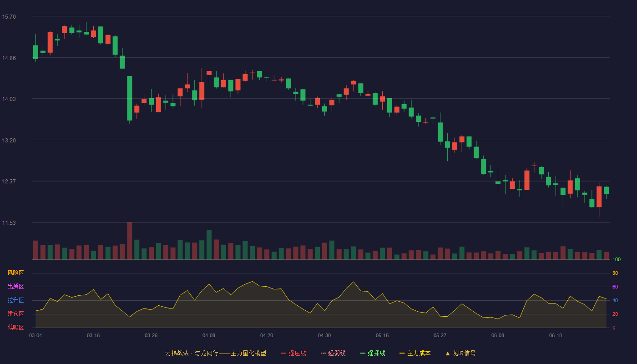Toggle the 主力成本 legend series
The image size is (637, 364).
tap(415, 353)
